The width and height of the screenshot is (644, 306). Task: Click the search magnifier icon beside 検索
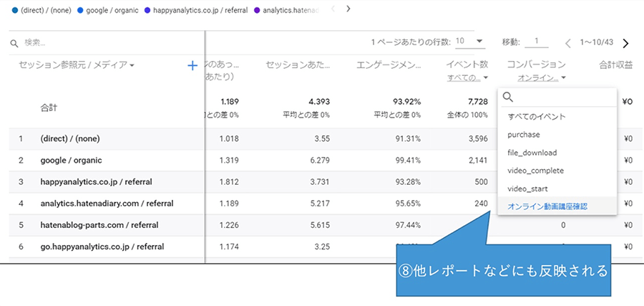point(14,43)
